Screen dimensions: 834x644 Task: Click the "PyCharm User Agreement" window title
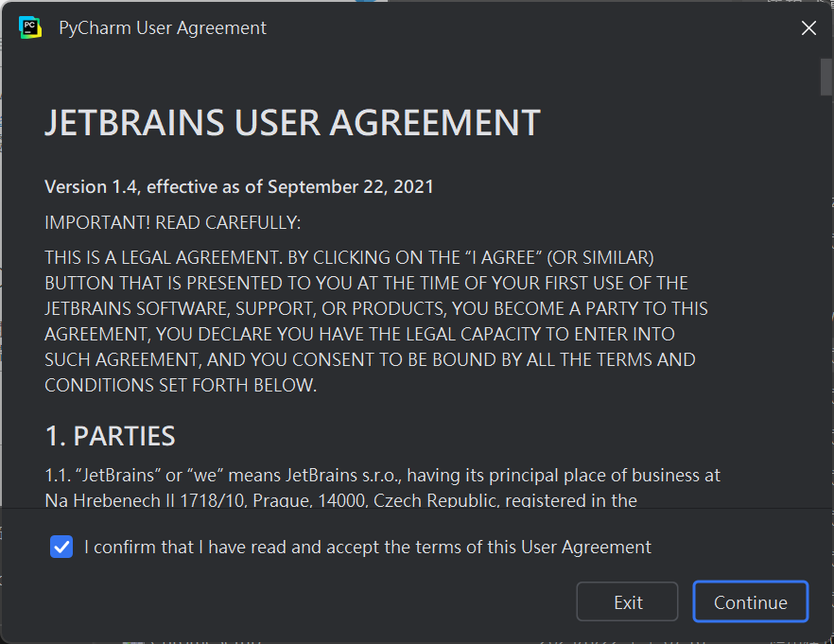point(163,27)
